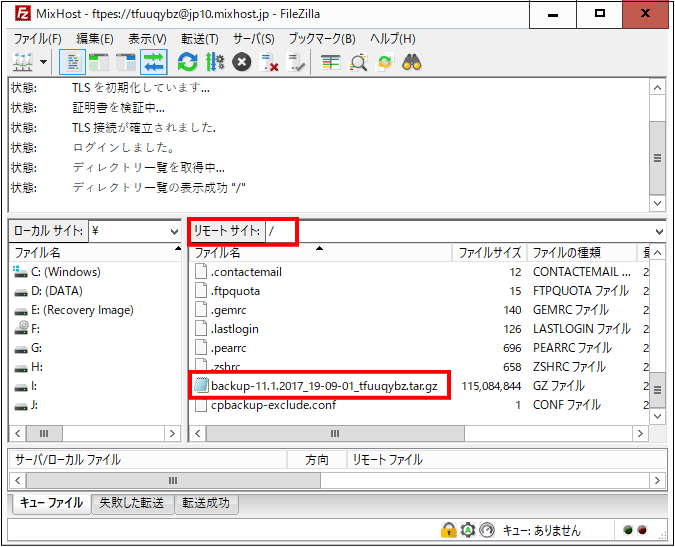Open the 転送(T) menu
This screenshot has width=675, height=547.
[200, 39]
